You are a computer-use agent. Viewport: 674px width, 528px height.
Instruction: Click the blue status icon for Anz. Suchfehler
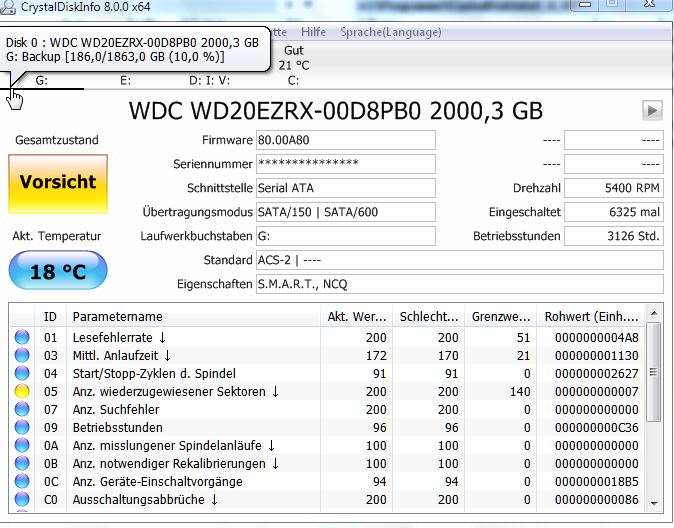[22, 409]
